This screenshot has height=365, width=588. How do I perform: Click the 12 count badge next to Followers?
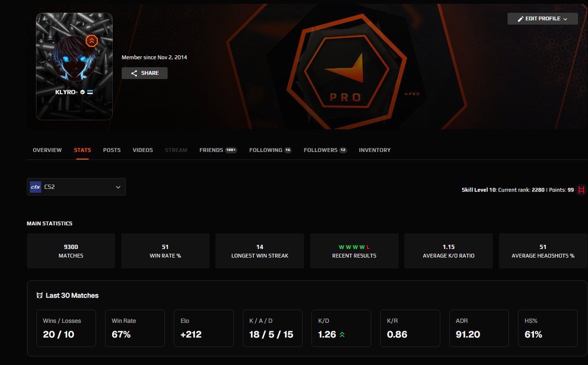click(x=343, y=150)
